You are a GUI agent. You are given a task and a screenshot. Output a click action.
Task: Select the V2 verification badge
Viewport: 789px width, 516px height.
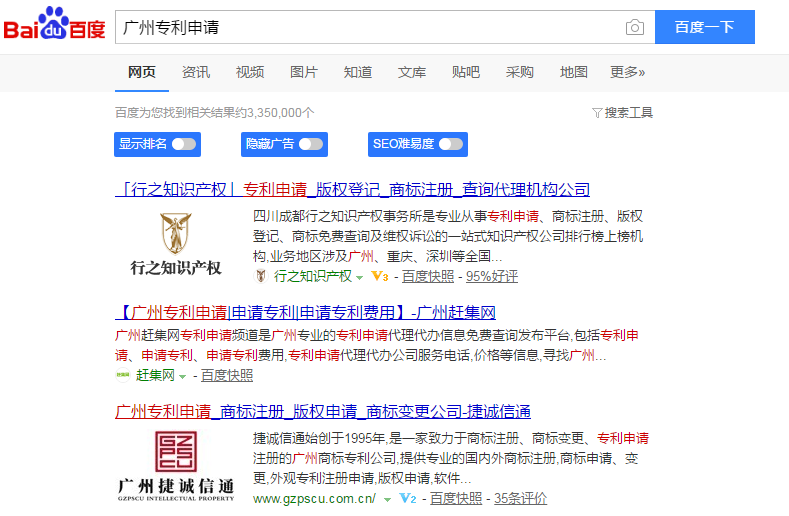coord(408,498)
